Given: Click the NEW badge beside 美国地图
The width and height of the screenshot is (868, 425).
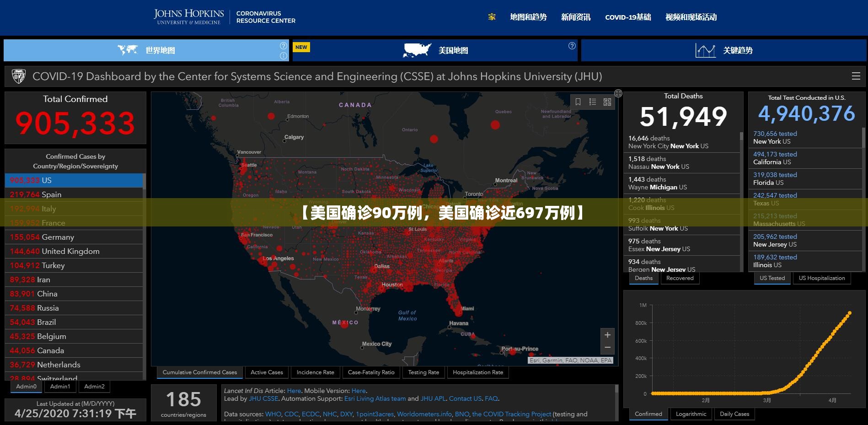Looking at the screenshot, I should 301,47.
